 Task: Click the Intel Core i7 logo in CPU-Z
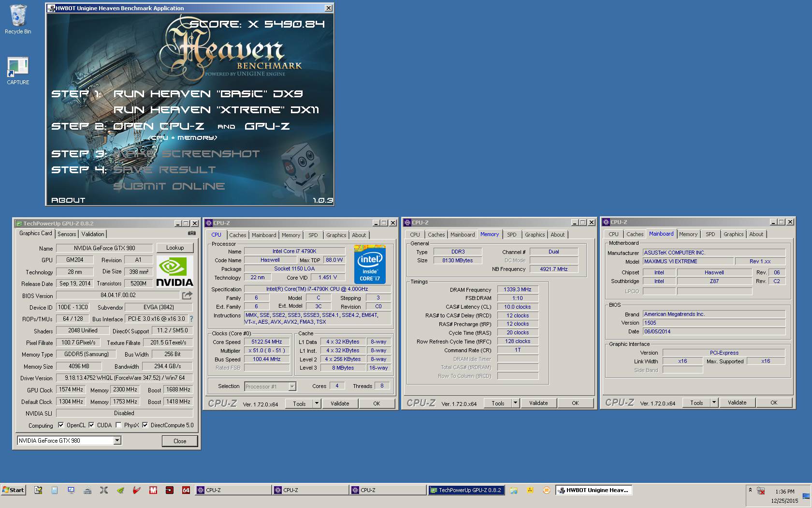[370, 264]
